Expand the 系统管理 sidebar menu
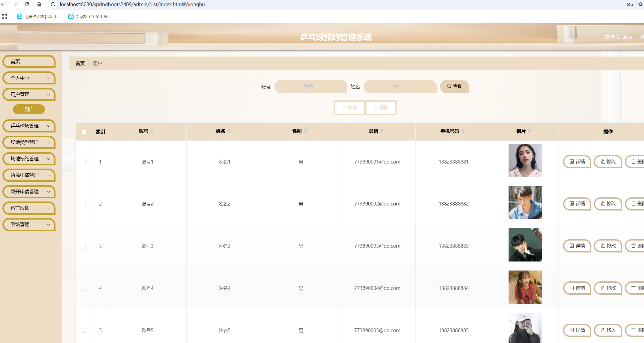Image resolution: width=644 pixels, height=343 pixels. [29, 225]
